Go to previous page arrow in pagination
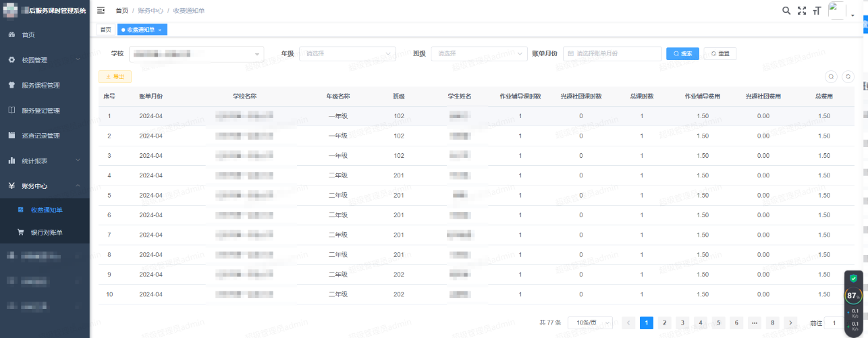The image size is (868, 338). pyautogui.click(x=628, y=322)
